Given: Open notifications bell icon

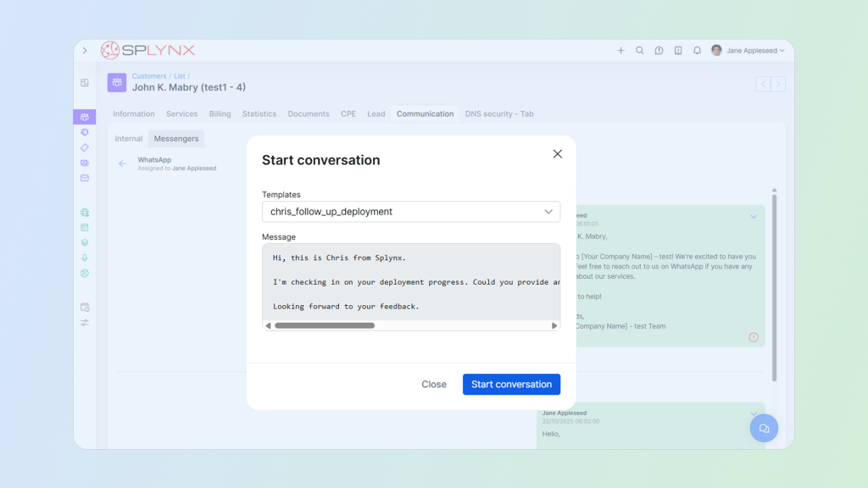Looking at the screenshot, I should click(x=697, y=51).
